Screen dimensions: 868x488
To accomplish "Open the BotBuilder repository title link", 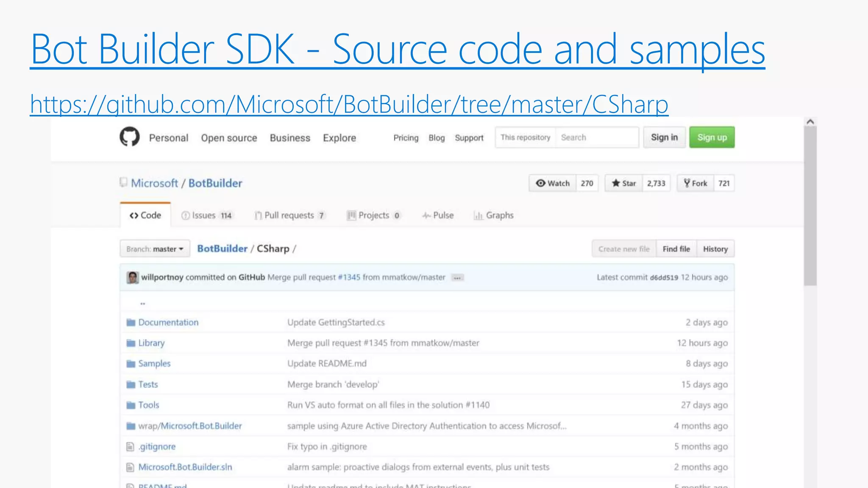I will pyautogui.click(x=215, y=183).
